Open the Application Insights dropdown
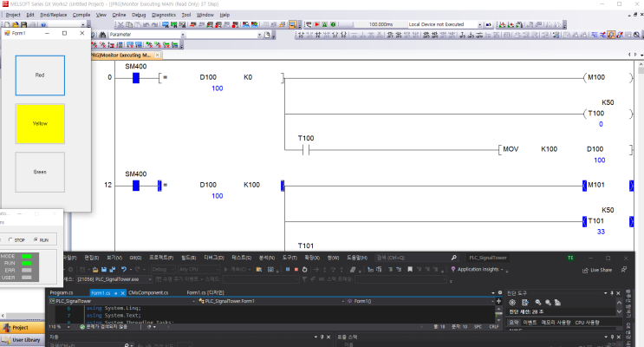 502,270
